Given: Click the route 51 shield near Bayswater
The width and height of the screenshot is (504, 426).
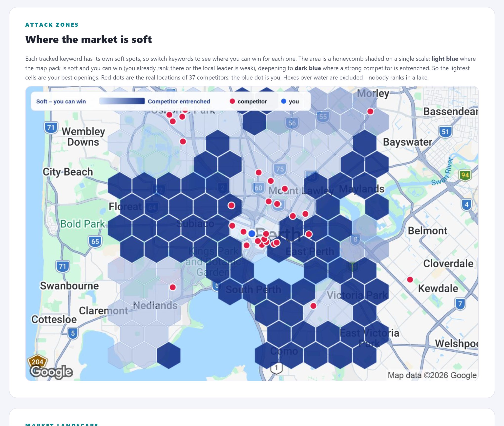Looking at the screenshot, I should point(445,132).
